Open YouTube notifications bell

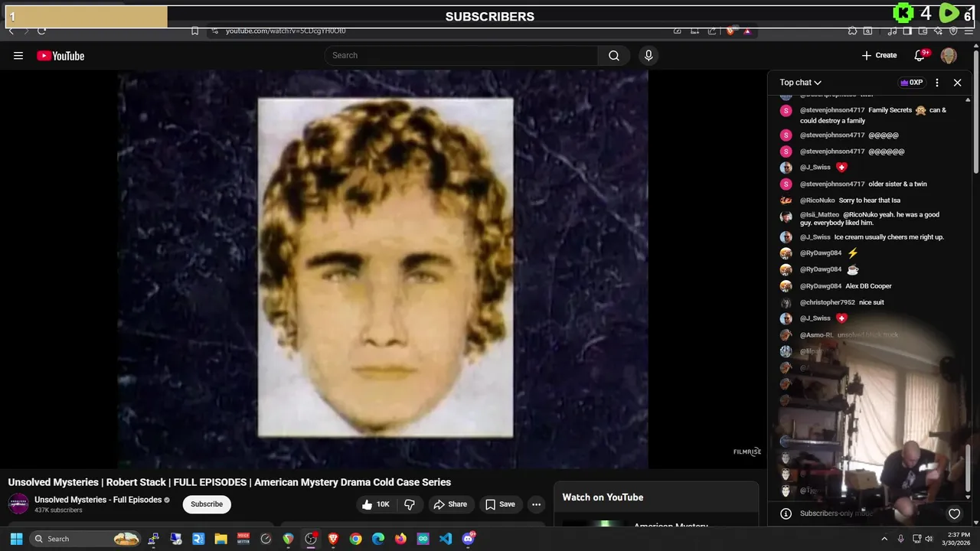pyautogui.click(x=920, y=55)
